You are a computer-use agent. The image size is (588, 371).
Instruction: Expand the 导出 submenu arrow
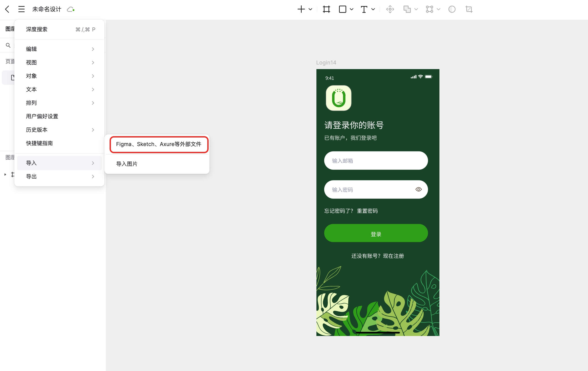point(93,177)
